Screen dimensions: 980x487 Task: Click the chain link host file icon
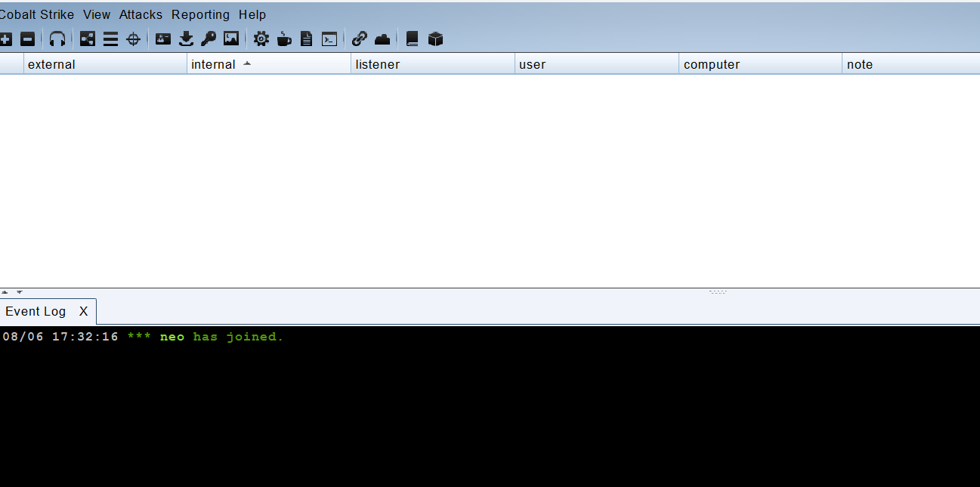click(x=360, y=39)
